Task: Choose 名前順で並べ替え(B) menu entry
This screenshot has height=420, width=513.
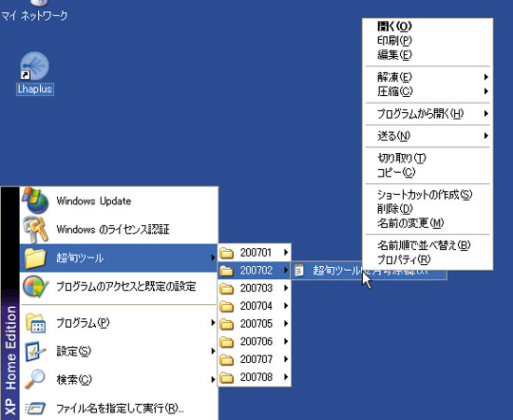Action: pyautogui.click(x=427, y=245)
